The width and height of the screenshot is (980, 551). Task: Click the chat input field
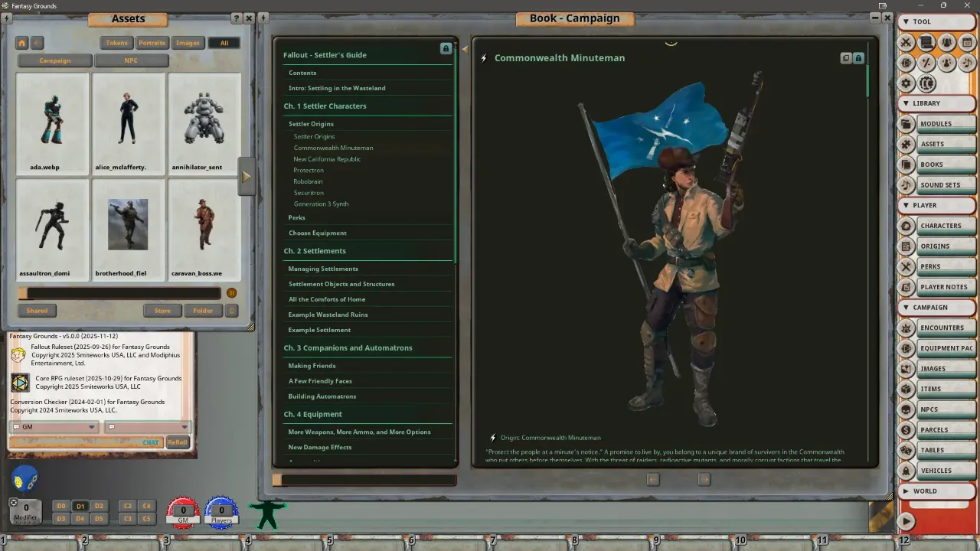pos(87,442)
